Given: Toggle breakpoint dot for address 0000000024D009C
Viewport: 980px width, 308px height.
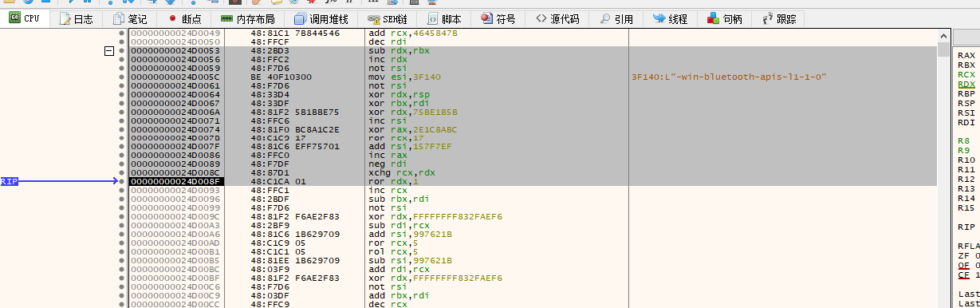Looking at the screenshot, I should pos(121,216).
